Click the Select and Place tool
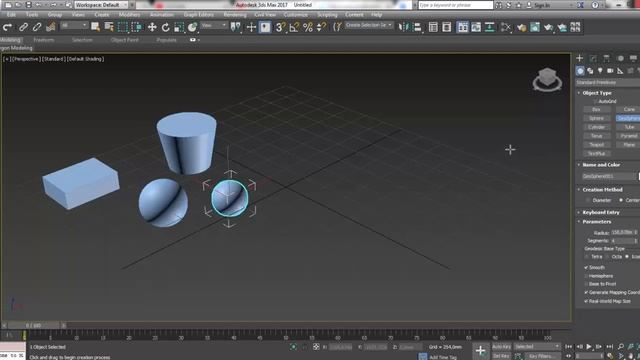This screenshot has width=640, height=360. coord(192,27)
